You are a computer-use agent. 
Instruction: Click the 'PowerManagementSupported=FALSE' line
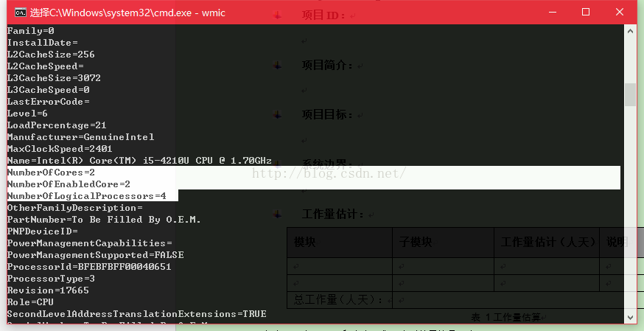click(x=95, y=255)
